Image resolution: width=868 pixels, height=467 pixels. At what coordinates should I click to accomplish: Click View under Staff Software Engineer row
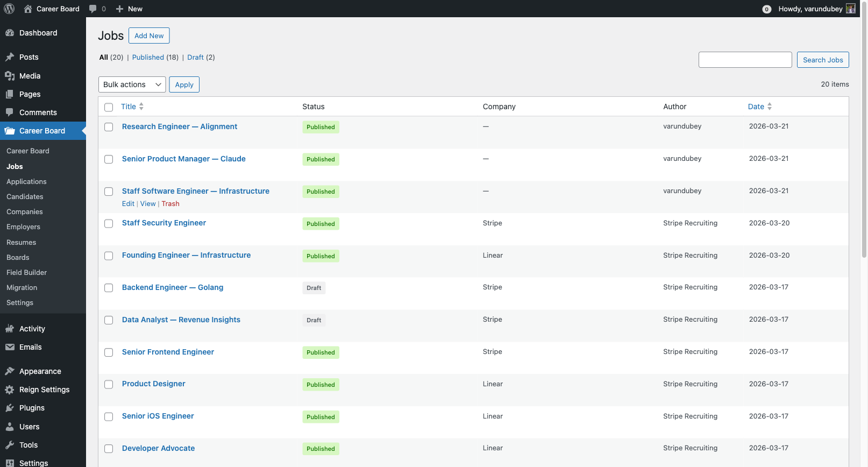point(148,204)
